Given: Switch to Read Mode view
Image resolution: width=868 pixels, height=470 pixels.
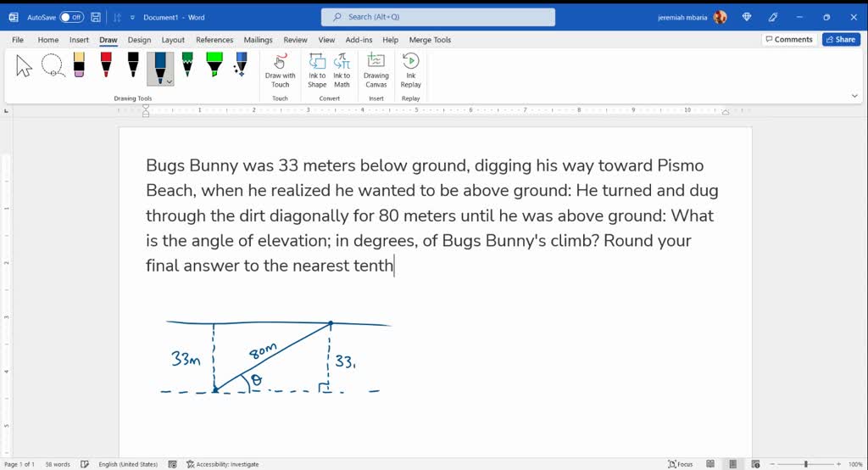Looking at the screenshot, I should 710,464.
